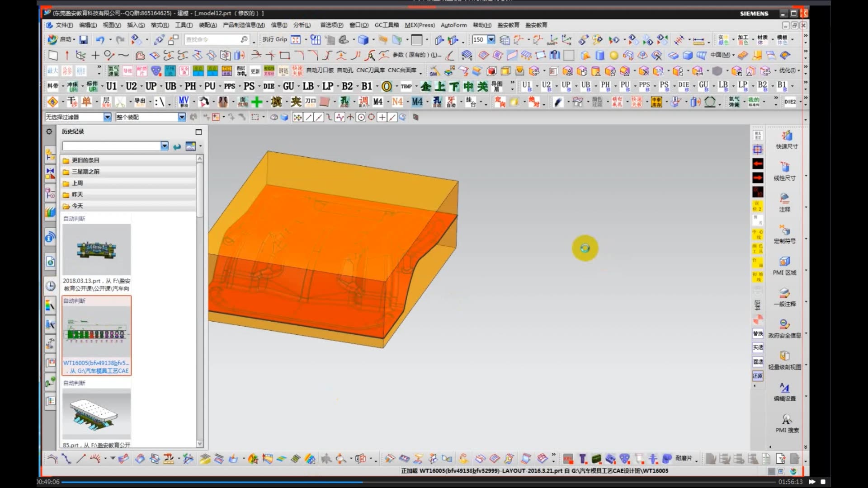Select the U1 toolbar button
Viewport: 868px width, 488px height.
tap(111, 86)
